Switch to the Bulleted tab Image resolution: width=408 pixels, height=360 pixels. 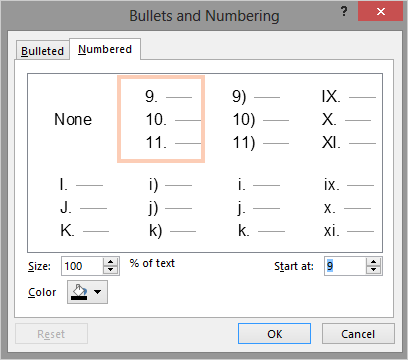(x=42, y=51)
